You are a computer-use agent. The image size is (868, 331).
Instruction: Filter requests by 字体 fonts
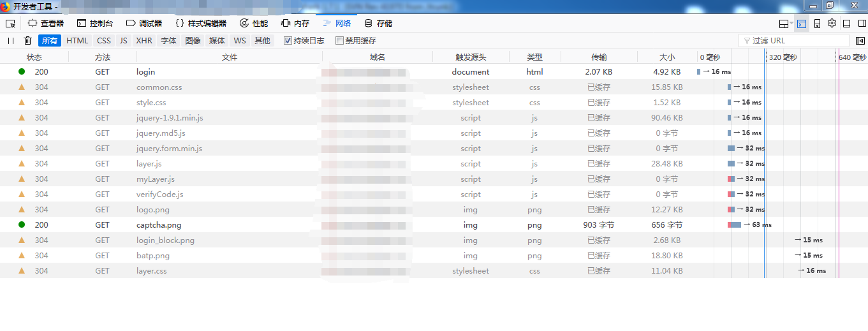pyautogui.click(x=168, y=41)
